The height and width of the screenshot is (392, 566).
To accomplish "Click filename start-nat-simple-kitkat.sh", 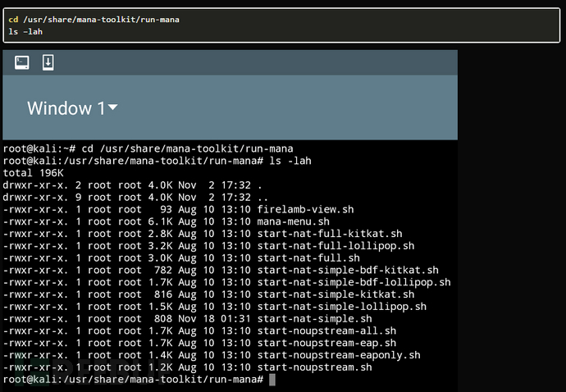I will coord(335,294).
